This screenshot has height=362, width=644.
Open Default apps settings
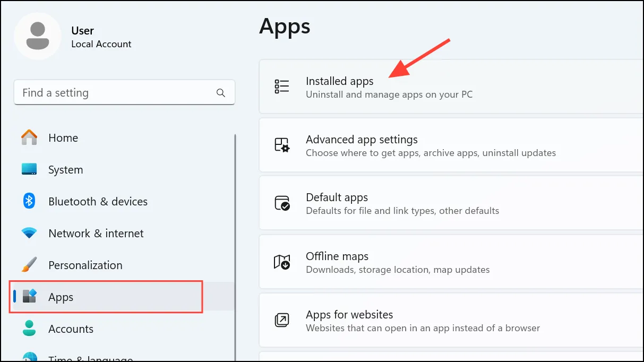[x=451, y=203]
